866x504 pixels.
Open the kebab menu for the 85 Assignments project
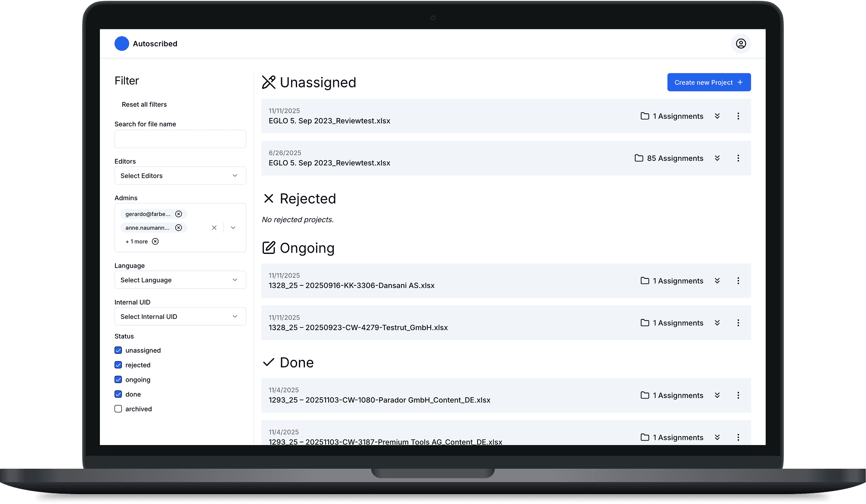tap(739, 158)
